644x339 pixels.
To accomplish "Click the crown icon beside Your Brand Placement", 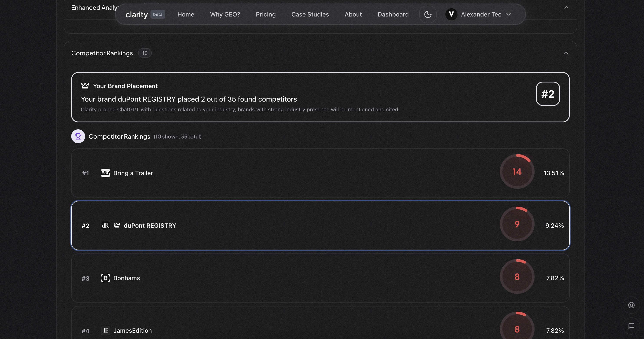I will pyautogui.click(x=85, y=86).
